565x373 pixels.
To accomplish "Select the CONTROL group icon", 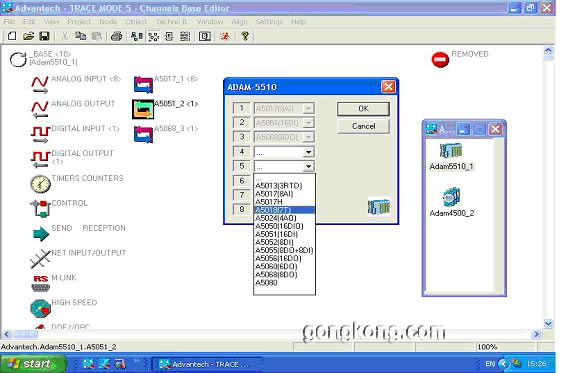I will click(x=40, y=208).
